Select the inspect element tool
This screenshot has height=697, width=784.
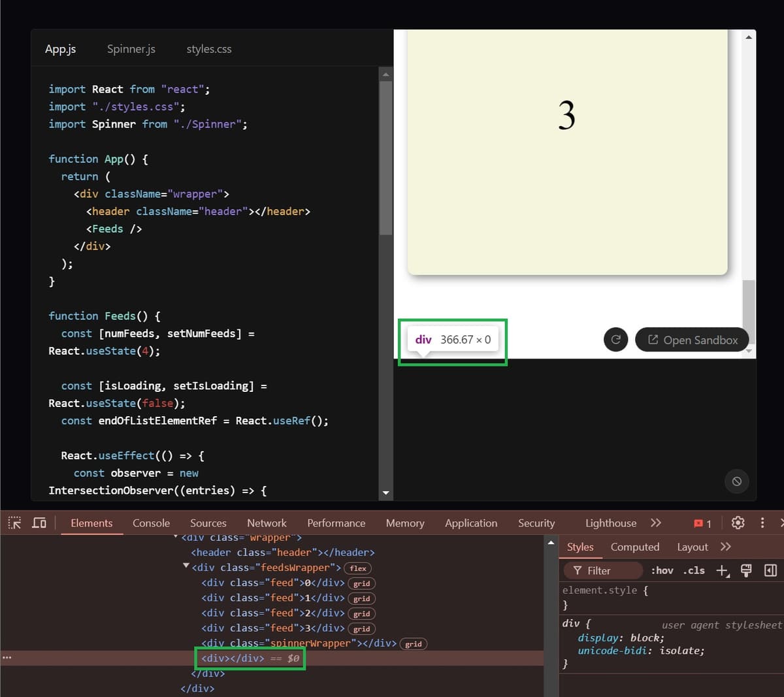point(14,523)
